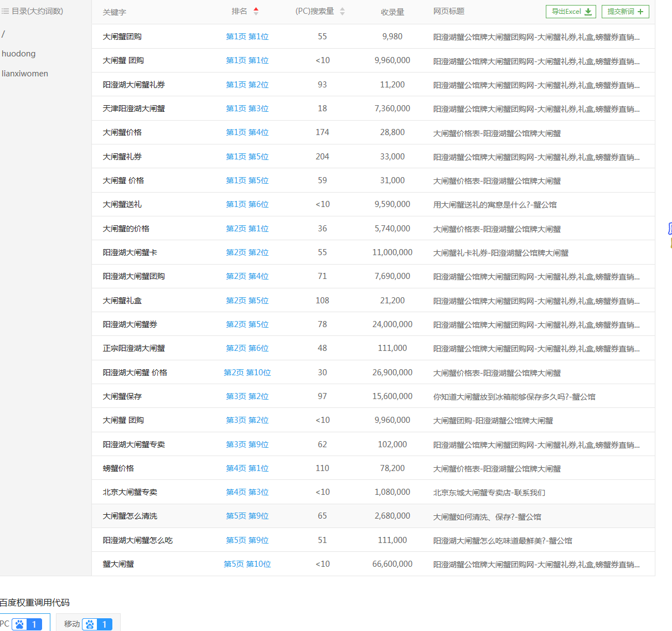
Task: Click the sort icon next to (PC)搜索量 header
Action: 342,12
